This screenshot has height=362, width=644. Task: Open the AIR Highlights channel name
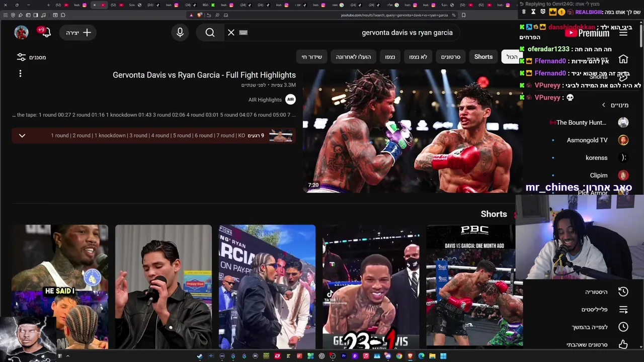265,100
